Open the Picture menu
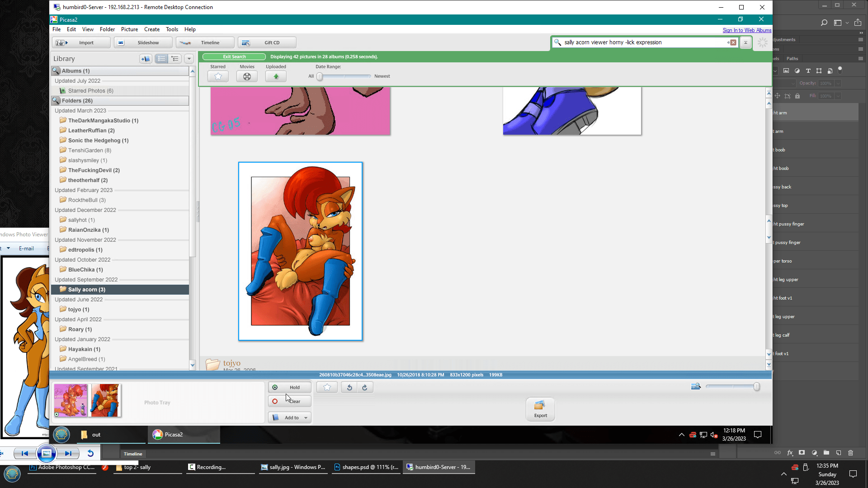This screenshot has width=868, height=488. [129, 29]
